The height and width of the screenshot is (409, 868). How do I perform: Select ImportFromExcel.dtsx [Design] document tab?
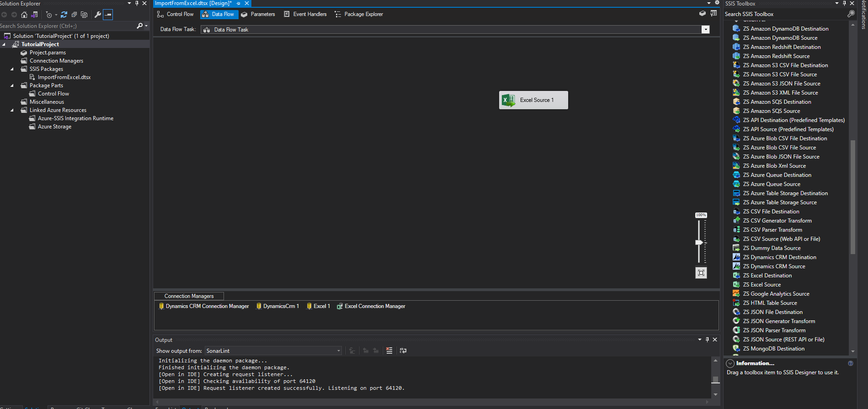tap(193, 3)
